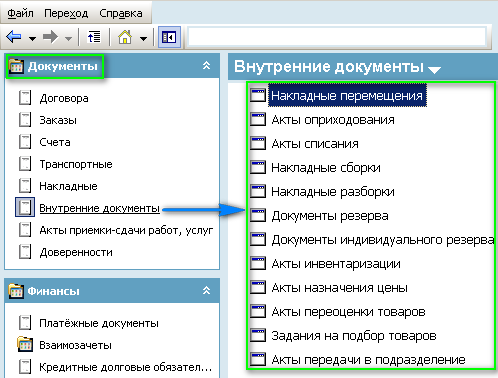The height and width of the screenshot is (378, 498).
Task: Open the Доверенности link
Action: click(76, 252)
